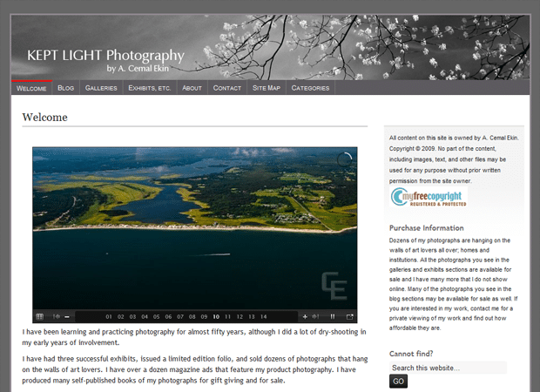Open the Categories navigation item
This screenshot has width=540, height=392.
(310, 88)
